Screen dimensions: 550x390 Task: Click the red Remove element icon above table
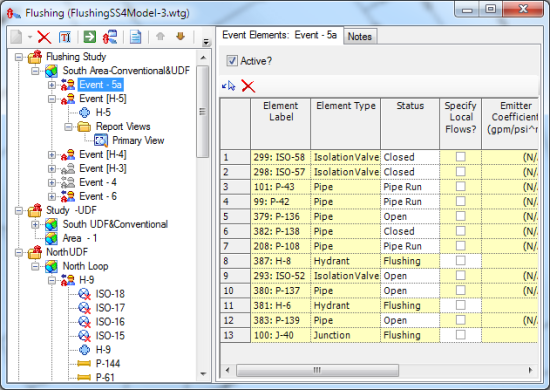click(248, 86)
